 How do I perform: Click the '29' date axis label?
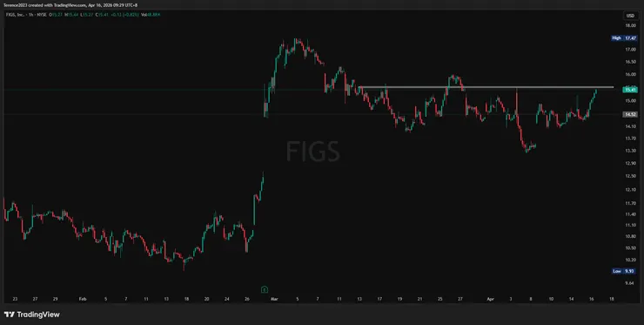click(56, 299)
